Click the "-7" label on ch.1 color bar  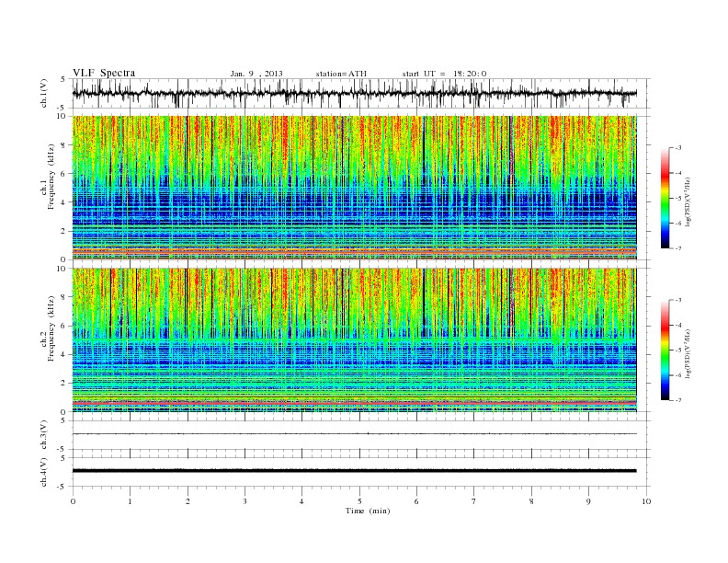(678, 248)
